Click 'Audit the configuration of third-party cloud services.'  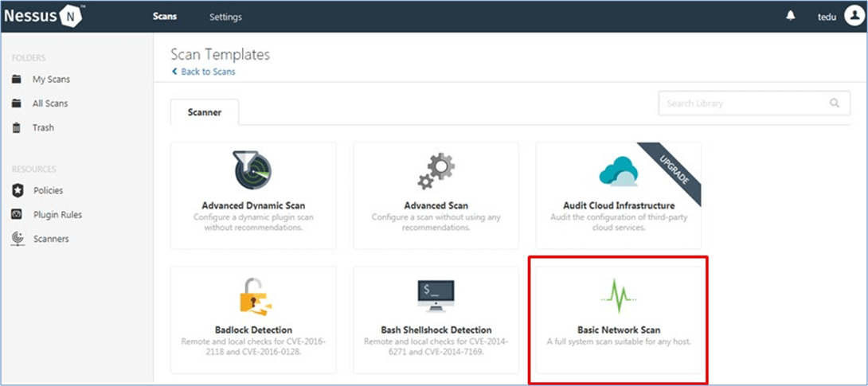(619, 222)
